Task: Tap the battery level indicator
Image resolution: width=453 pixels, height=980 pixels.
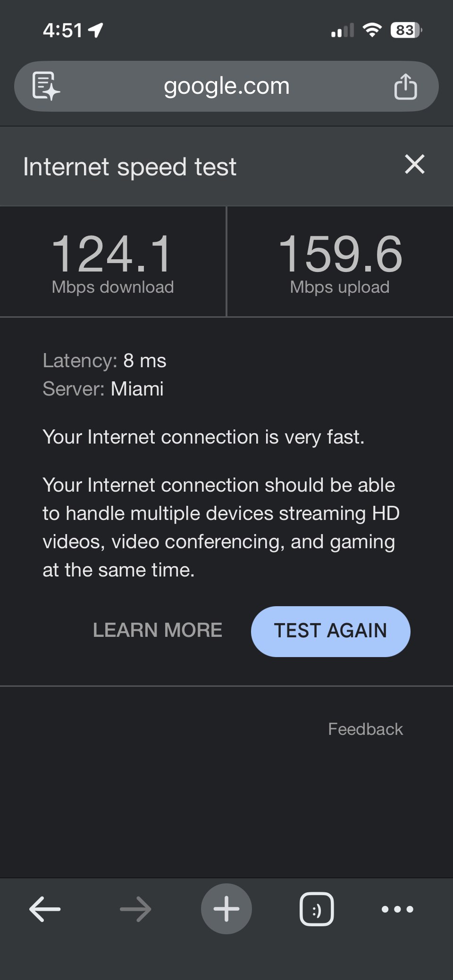Action: tap(406, 31)
